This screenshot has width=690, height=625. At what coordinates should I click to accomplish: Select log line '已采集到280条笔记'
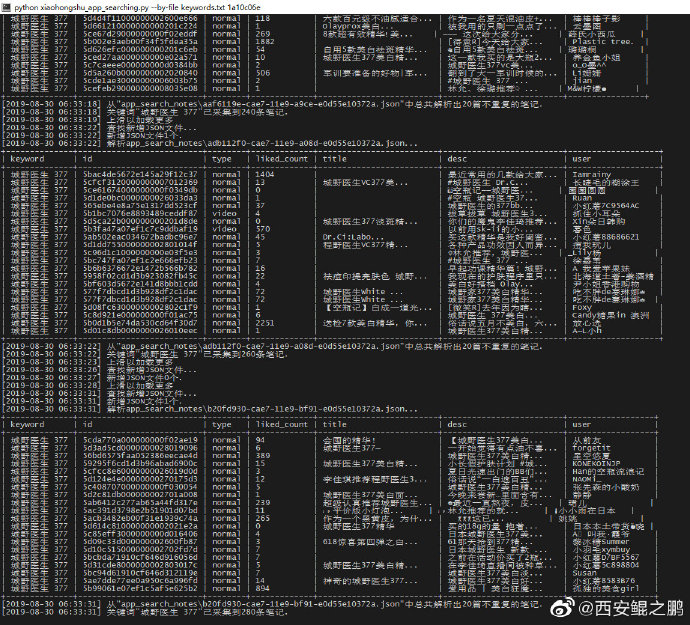pyautogui.click(x=246, y=612)
